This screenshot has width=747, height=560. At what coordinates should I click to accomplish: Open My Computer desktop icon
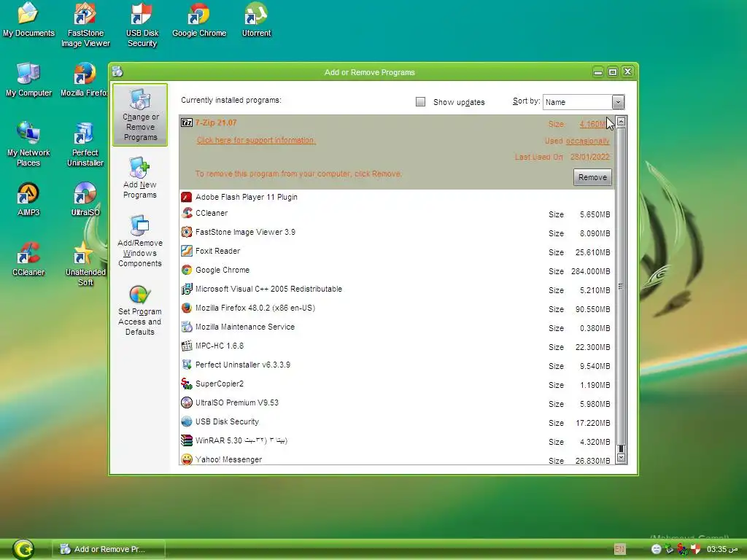pyautogui.click(x=28, y=80)
